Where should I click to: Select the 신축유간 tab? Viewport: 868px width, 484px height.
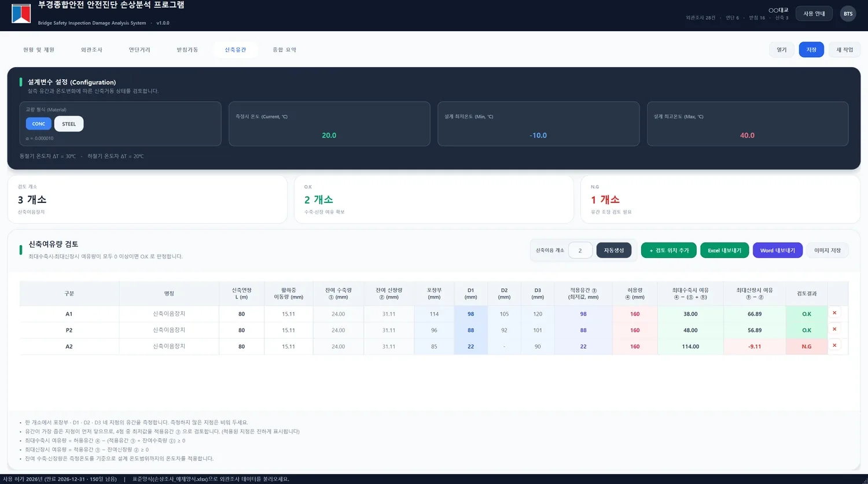[236, 50]
